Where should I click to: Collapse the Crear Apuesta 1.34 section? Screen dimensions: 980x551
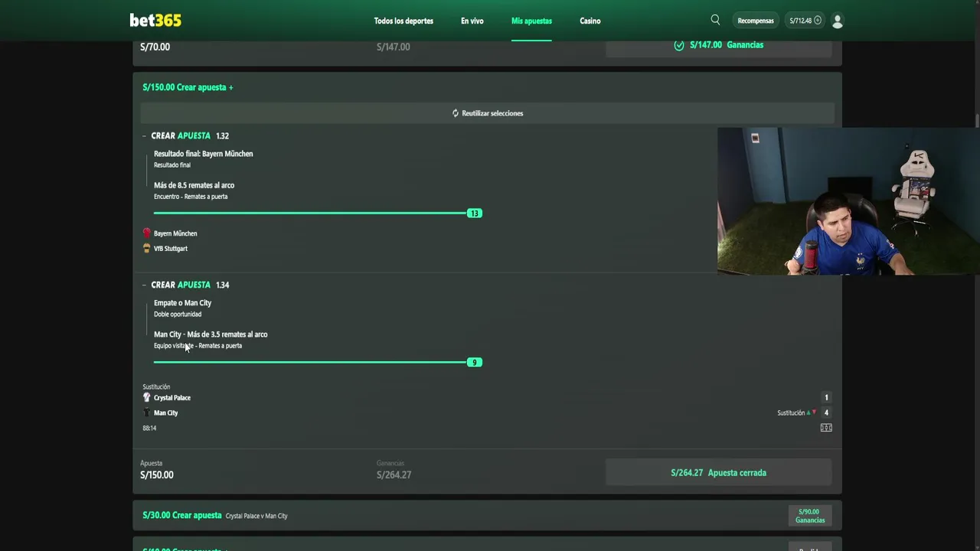coord(144,285)
